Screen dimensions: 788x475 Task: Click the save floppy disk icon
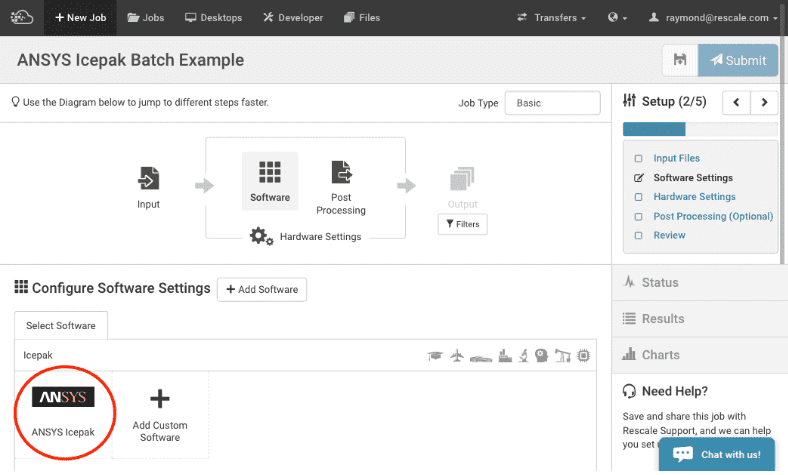(680, 60)
